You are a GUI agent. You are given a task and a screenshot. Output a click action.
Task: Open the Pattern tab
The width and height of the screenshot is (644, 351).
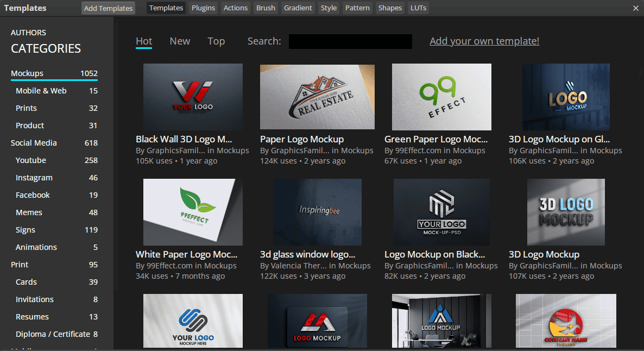tap(357, 8)
